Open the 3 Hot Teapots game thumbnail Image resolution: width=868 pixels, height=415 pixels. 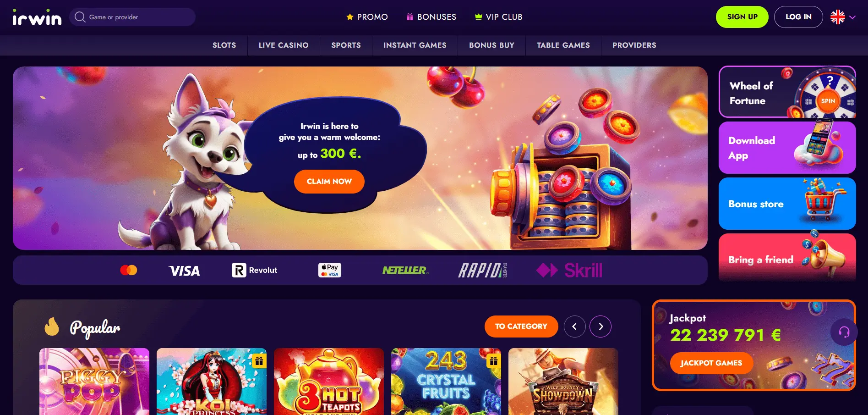point(329,382)
